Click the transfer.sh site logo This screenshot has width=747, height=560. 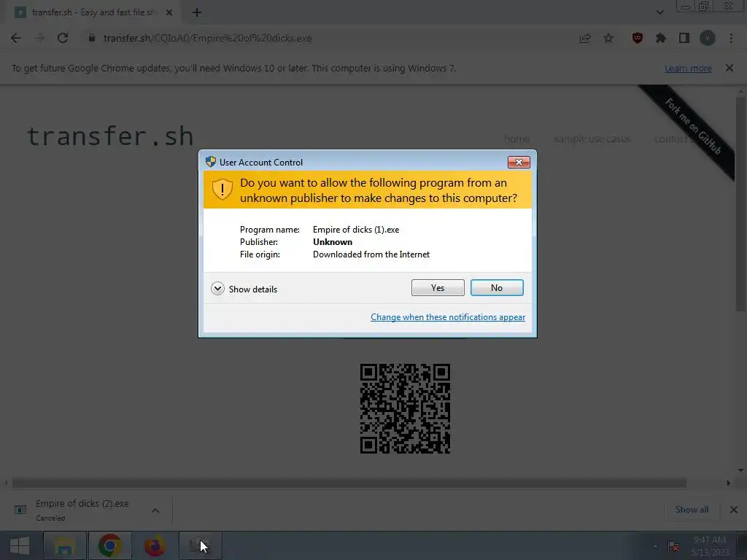[x=110, y=136]
